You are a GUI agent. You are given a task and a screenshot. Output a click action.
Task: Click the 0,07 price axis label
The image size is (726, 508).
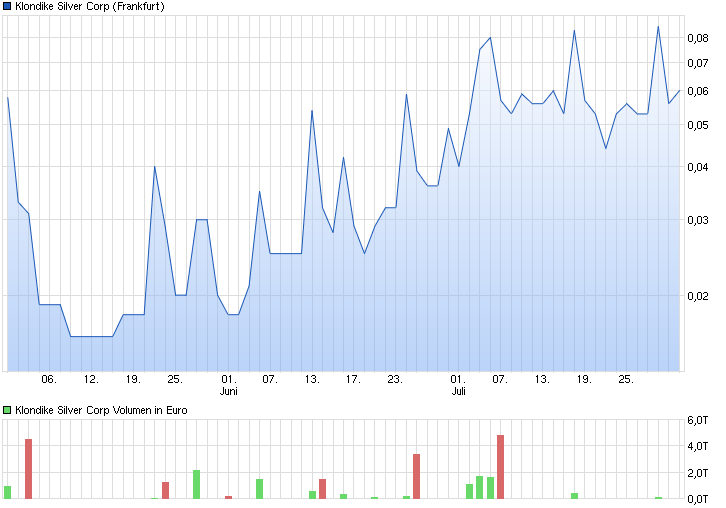[698, 63]
